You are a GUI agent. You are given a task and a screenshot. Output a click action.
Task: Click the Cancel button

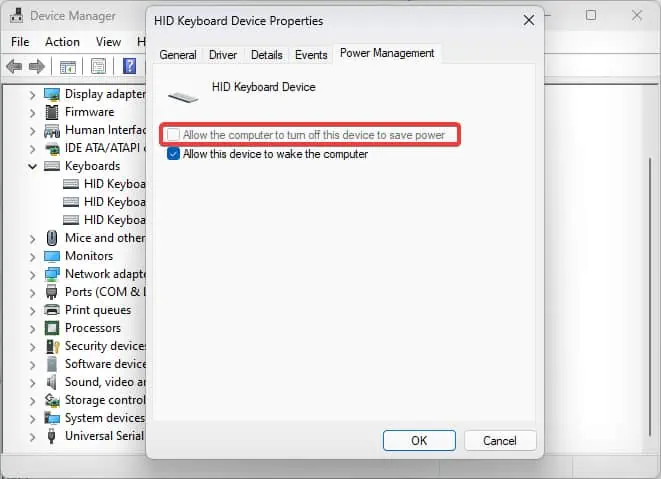[500, 441]
